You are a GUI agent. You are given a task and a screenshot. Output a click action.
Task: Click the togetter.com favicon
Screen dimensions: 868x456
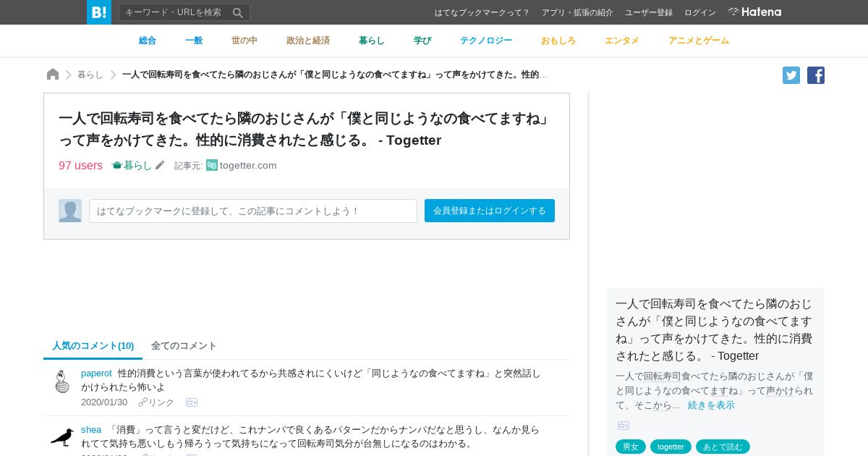(212, 165)
